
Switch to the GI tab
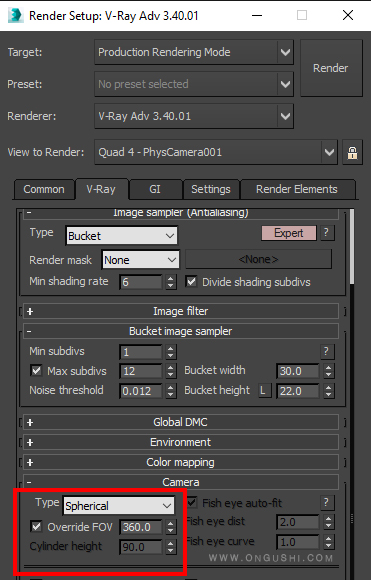point(155,189)
